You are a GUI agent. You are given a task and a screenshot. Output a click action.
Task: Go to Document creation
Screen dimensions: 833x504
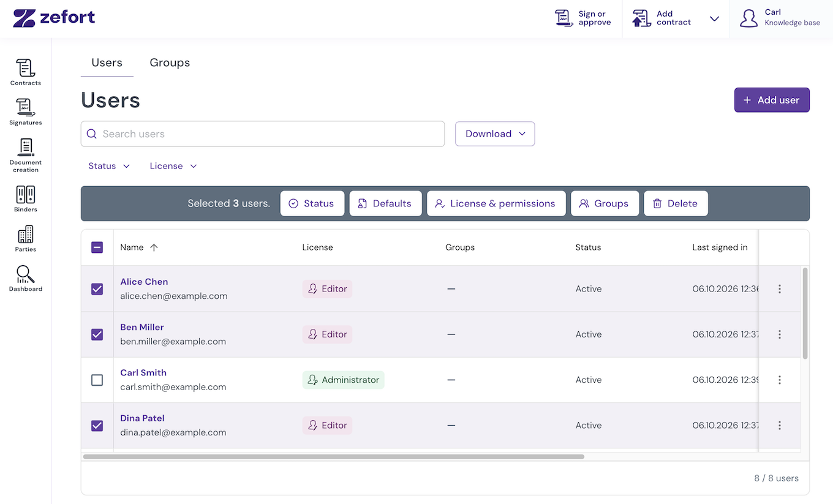26,156
